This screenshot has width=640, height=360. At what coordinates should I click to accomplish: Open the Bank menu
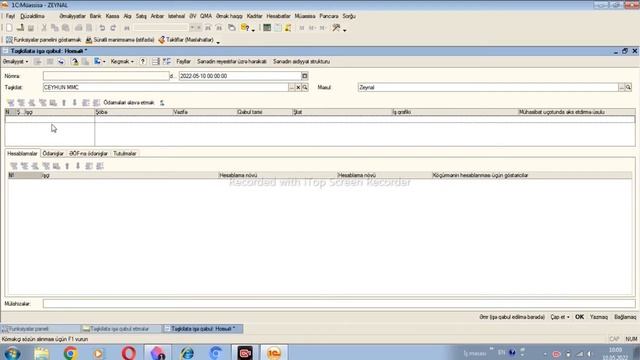(95, 16)
